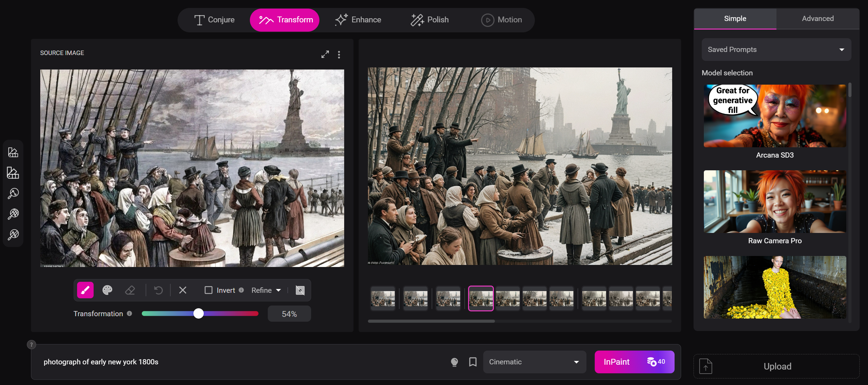868x385 pixels.
Task: Open the color palette tool
Action: coord(107,290)
